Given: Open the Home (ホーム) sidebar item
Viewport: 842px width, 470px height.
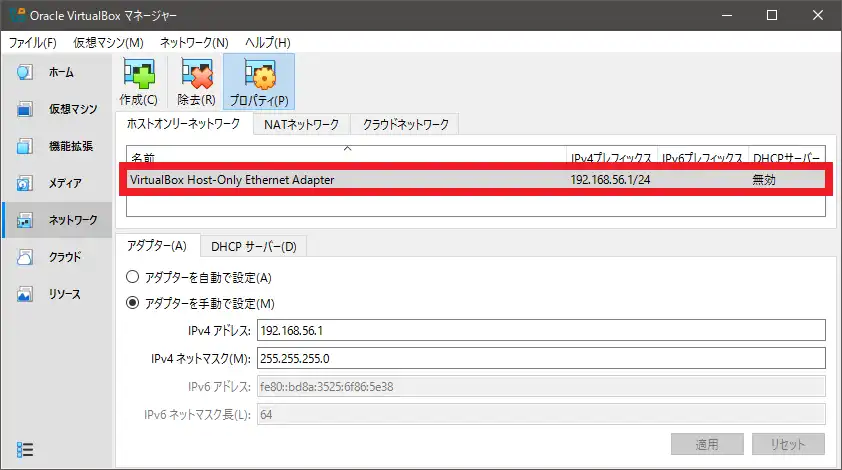Looking at the screenshot, I should 57,72.
